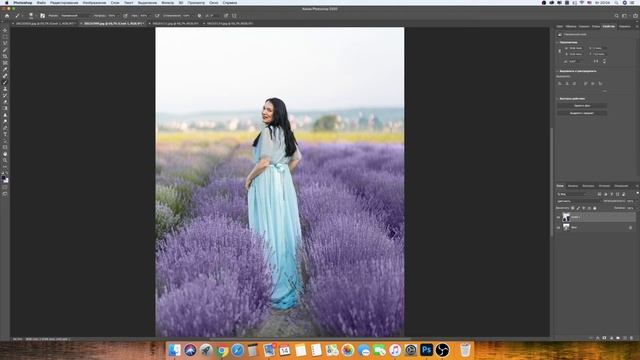Toggle lock transparent pixels
Screen dimensions: 640x360
coord(573,208)
